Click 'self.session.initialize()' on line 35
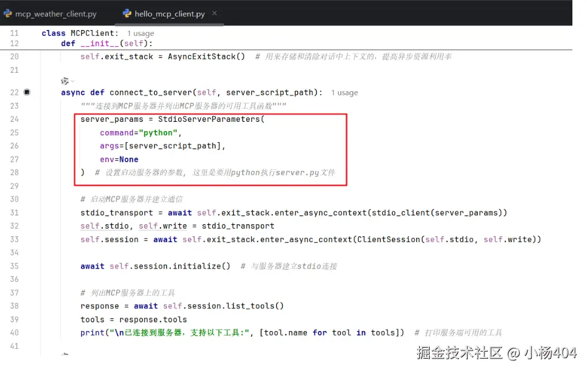 170,266
